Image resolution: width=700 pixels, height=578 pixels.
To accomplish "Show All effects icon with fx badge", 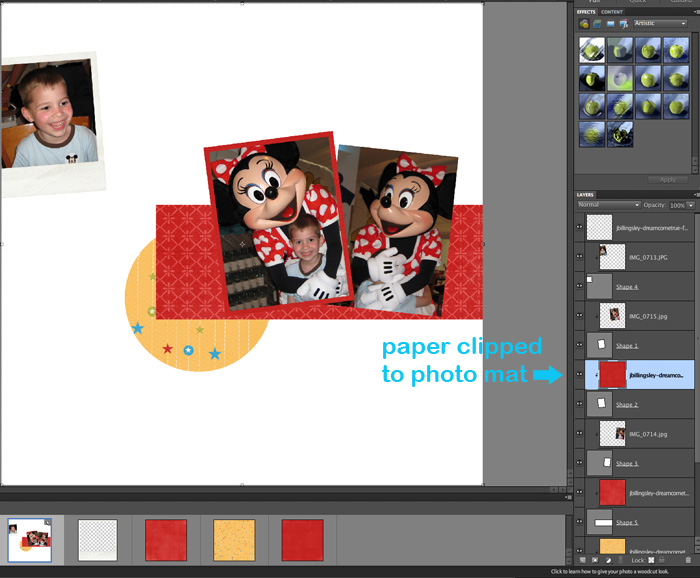I will (x=624, y=24).
